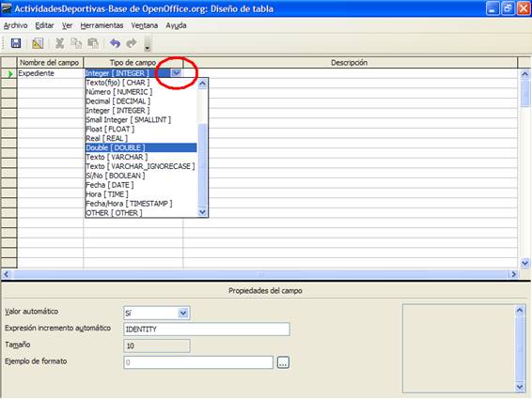This screenshot has width=532, height=399.
Task: Open the Tipo de campo dropdown arrow
Action: [x=176, y=73]
